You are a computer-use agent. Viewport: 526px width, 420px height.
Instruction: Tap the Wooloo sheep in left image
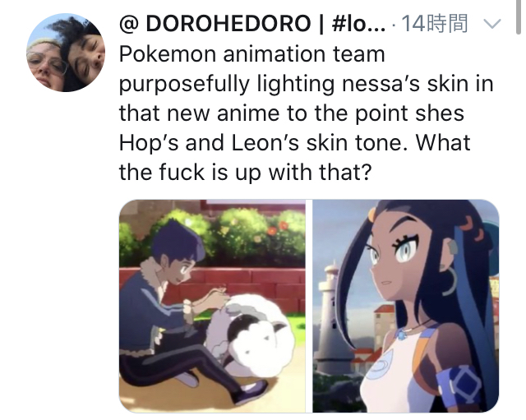[256, 335]
